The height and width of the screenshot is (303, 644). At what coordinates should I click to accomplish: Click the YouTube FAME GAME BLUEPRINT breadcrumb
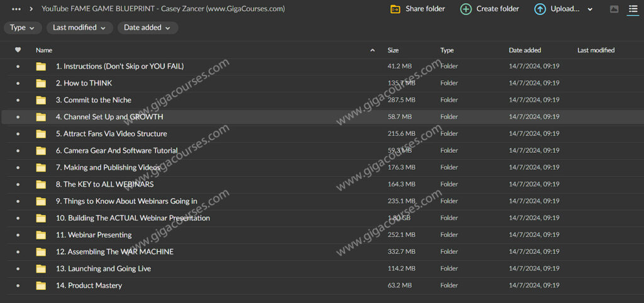pos(163,9)
